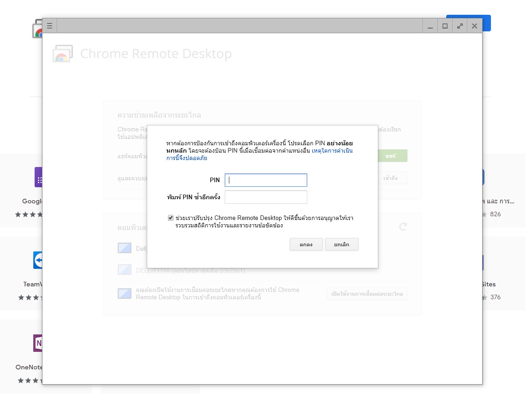Viewport: 532px width, 404px height.
Task: Select the DELL-T1700 computer icon
Action: click(125, 270)
